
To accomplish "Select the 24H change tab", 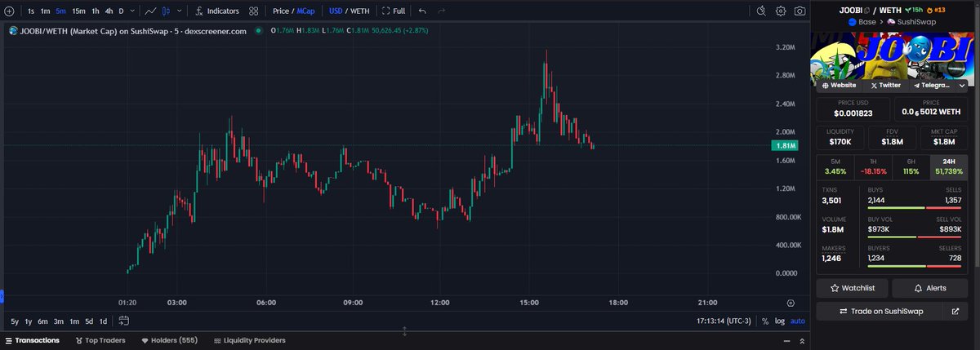I will 950,166.
